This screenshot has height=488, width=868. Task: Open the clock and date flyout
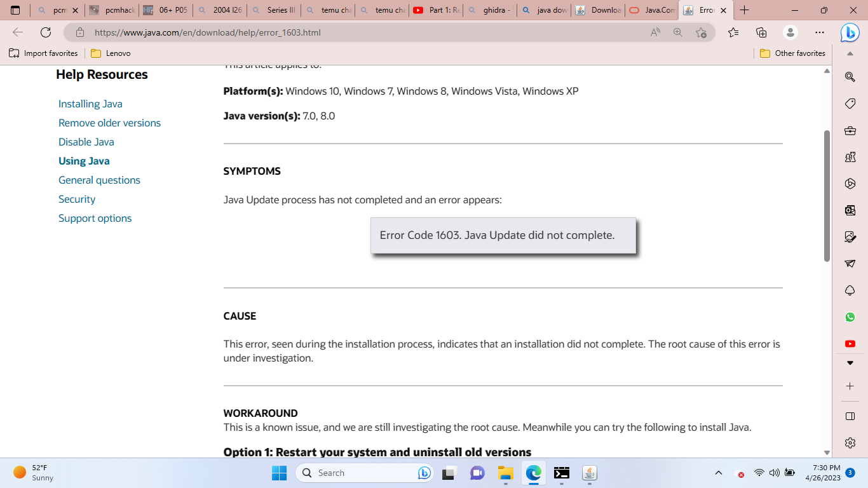(822, 473)
